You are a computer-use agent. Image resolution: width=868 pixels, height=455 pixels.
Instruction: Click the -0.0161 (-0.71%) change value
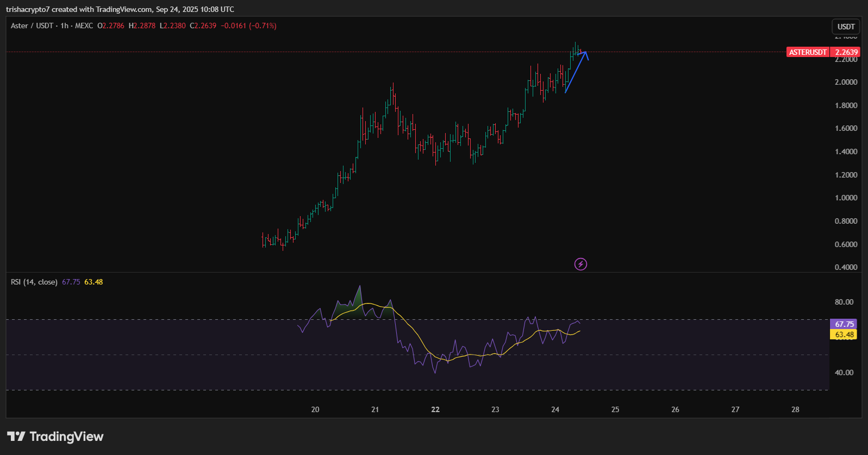(x=248, y=26)
